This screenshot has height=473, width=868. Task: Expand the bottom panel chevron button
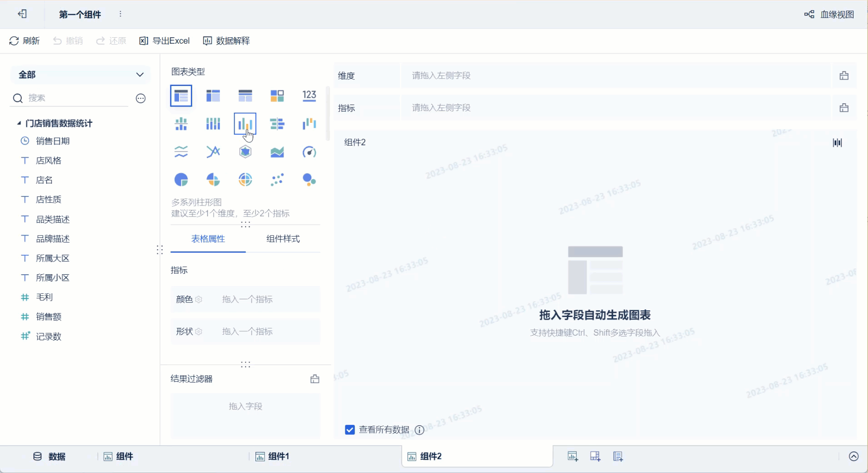click(853, 457)
